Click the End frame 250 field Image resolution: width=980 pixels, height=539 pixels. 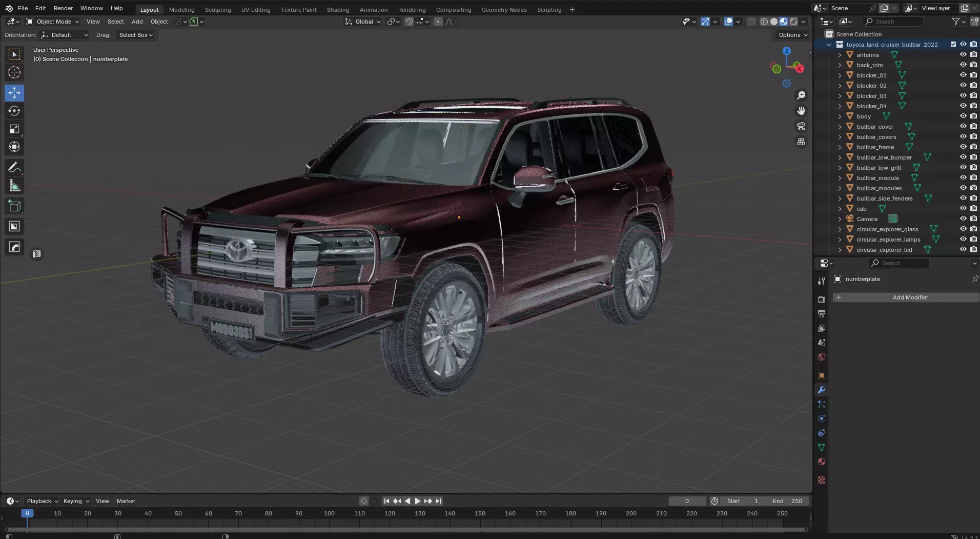[788, 501]
